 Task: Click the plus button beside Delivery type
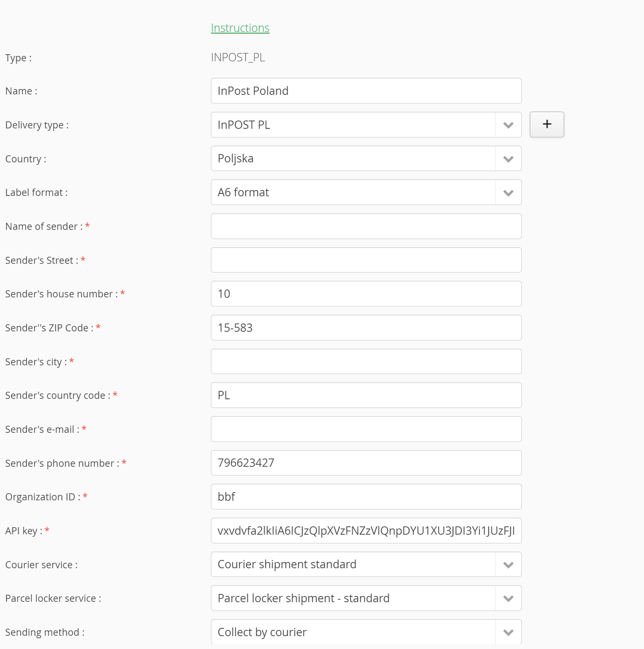click(x=547, y=124)
